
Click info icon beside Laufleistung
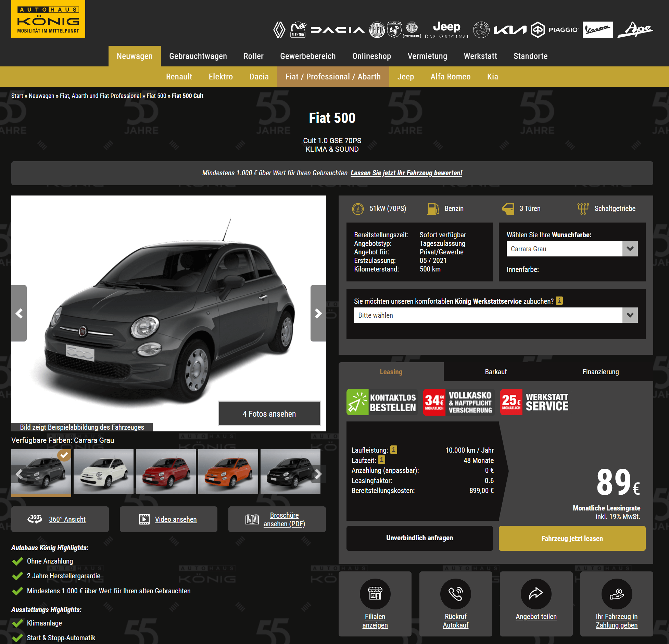pyautogui.click(x=394, y=450)
